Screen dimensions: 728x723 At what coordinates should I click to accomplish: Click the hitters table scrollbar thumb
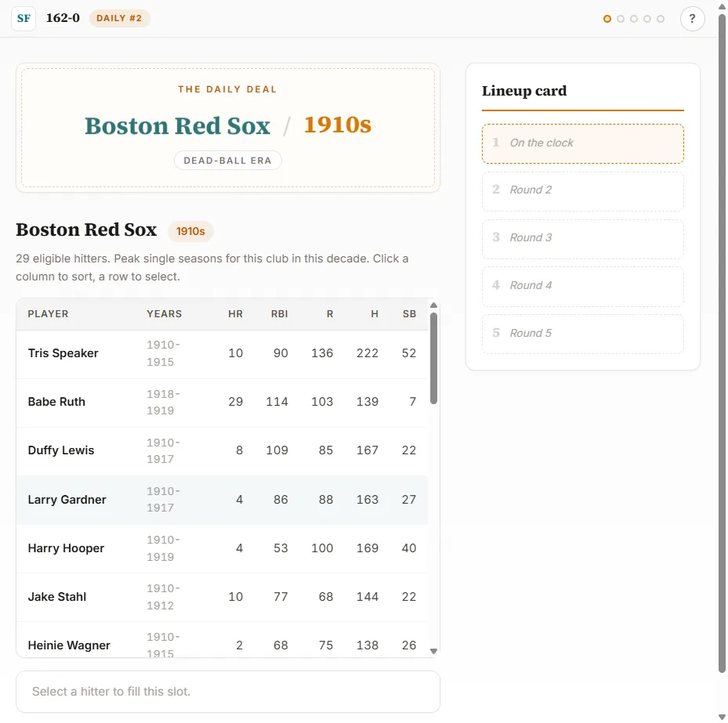point(433,358)
